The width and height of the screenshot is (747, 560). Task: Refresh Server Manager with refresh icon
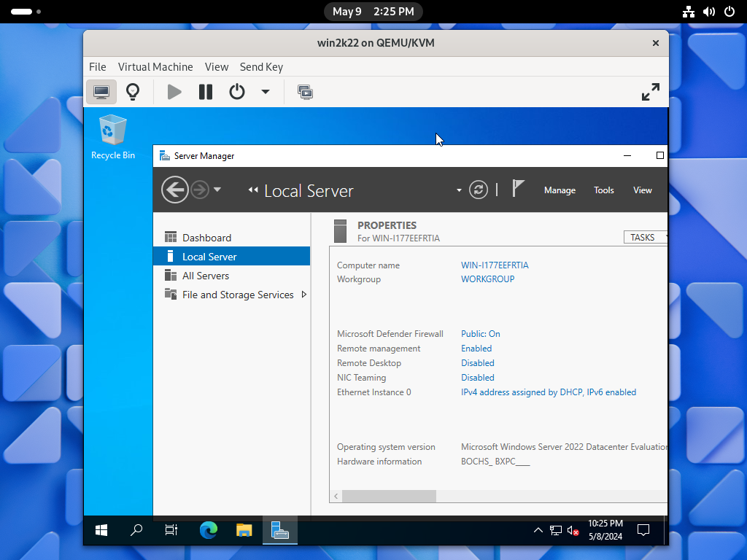tap(479, 190)
